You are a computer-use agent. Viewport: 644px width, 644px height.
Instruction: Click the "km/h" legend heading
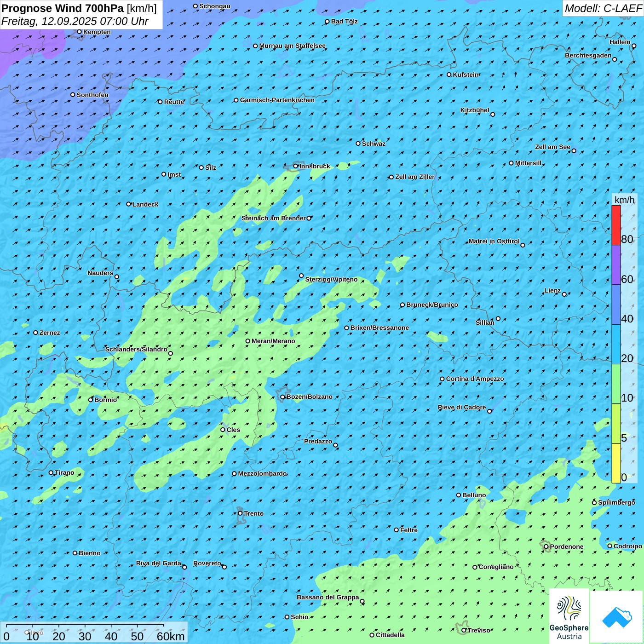click(x=625, y=200)
